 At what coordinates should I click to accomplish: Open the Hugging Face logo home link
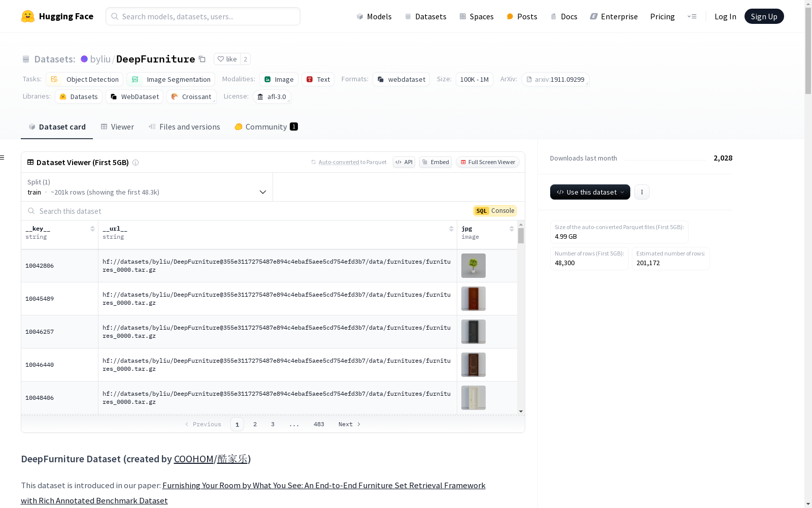click(x=57, y=16)
